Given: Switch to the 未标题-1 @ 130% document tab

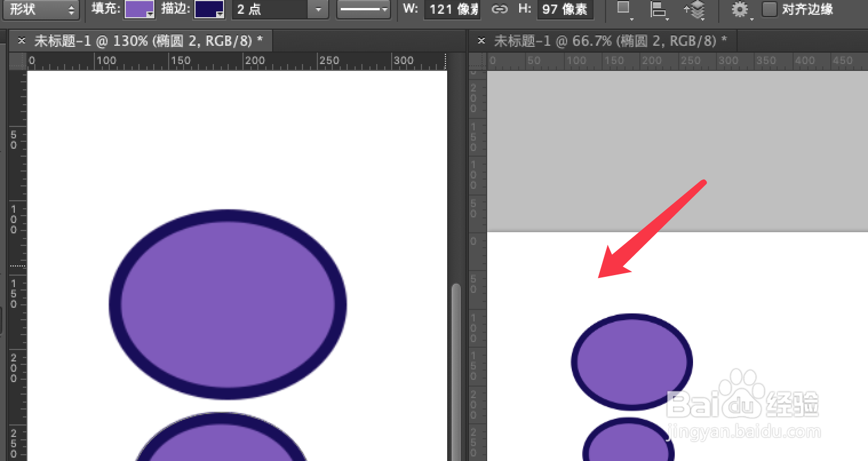Looking at the screenshot, I should 148,41.
